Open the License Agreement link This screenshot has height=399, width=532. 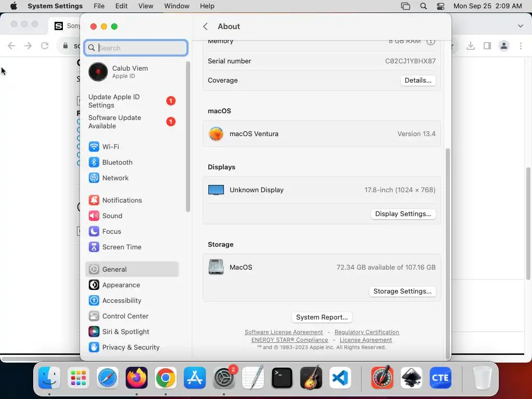366,340
